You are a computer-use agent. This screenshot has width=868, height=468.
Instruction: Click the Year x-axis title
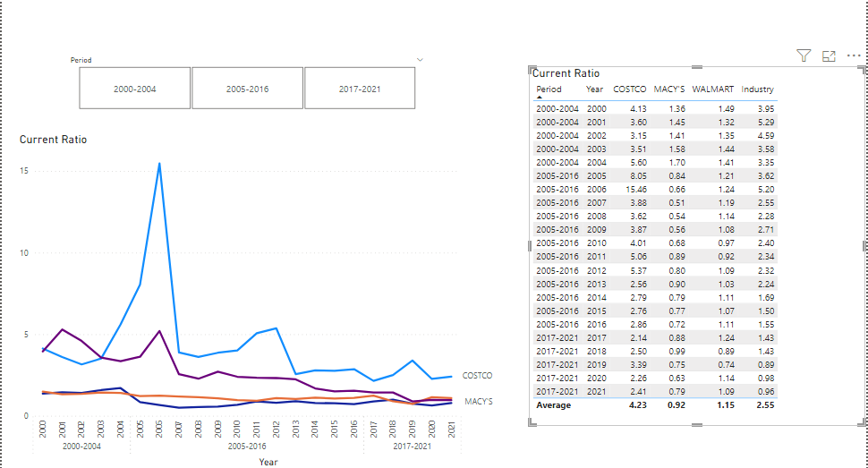[x=268, y=462]
